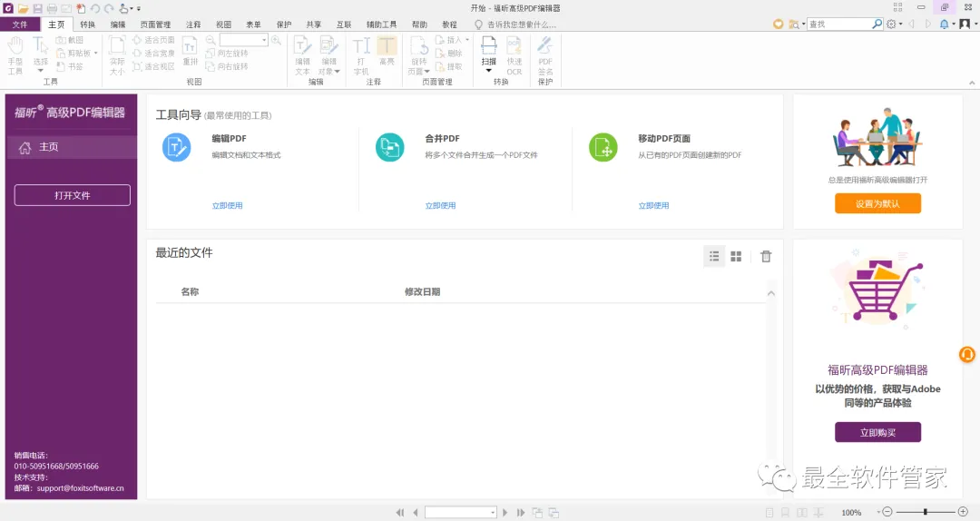Click Use Now link under Edit PDF (编辑PDF)
The image size is (980, 521).
(x=228, y=205)
